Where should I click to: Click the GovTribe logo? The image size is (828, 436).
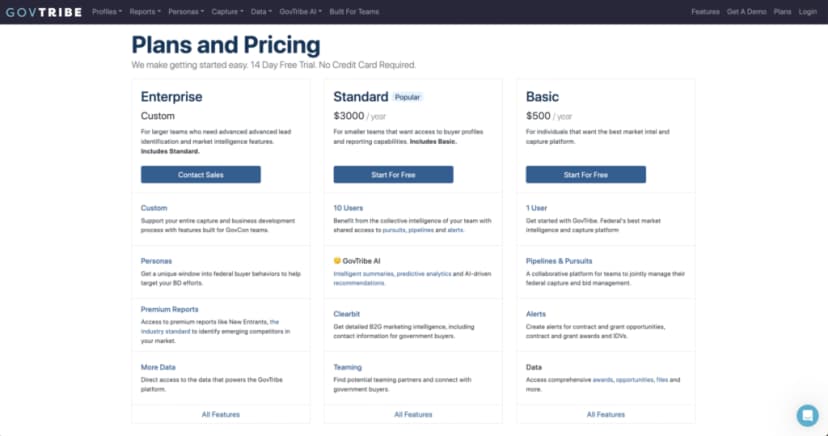point(44,12)
